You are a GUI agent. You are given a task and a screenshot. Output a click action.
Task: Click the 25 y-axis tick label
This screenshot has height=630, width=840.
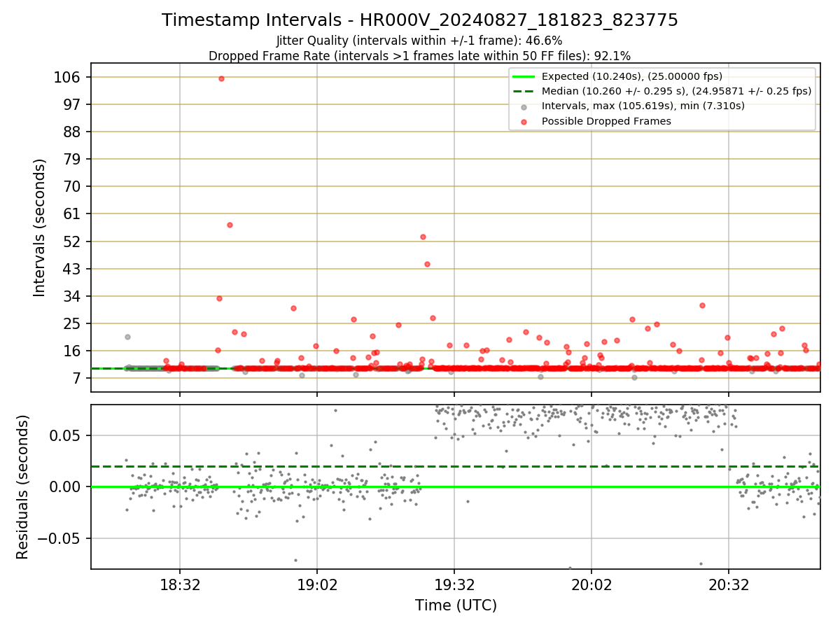pyautogui.click(x=73, y=323)
